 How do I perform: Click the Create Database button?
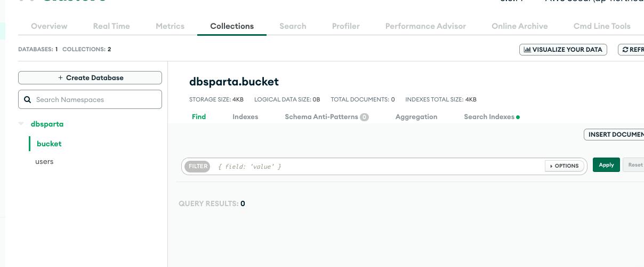90,77
